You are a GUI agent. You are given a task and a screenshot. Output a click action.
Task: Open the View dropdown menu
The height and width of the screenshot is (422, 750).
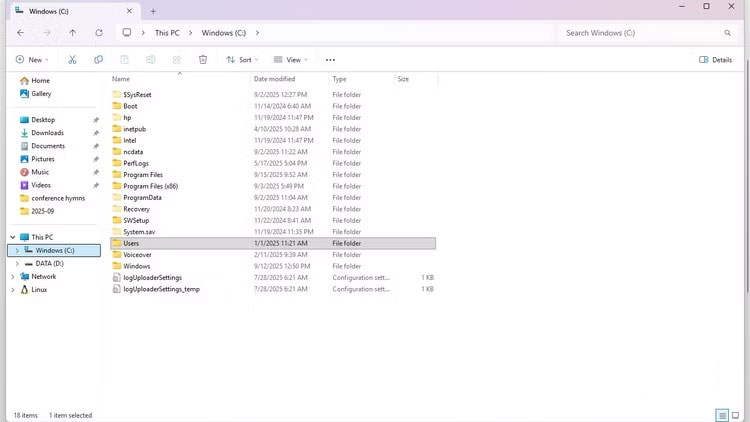291,60
